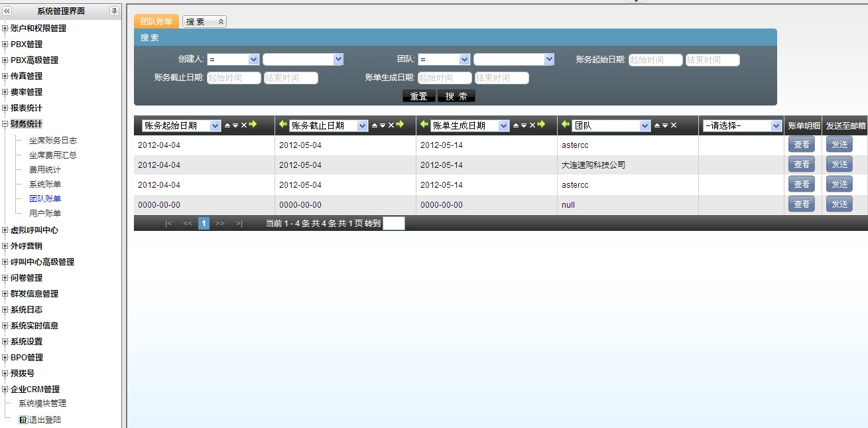Click the 账务起始日期 起始时间 input field

click(x=655, y=60)
